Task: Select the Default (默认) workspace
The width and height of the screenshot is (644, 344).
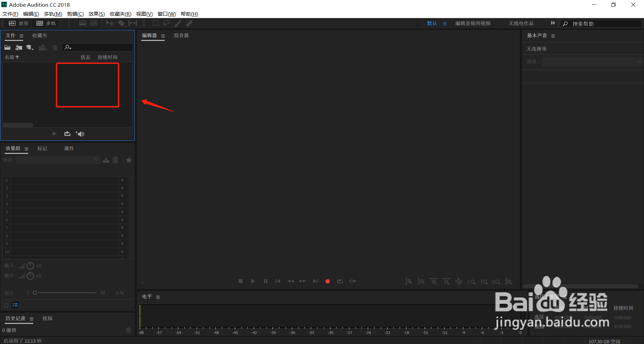Action: click(x=432, y=23)
